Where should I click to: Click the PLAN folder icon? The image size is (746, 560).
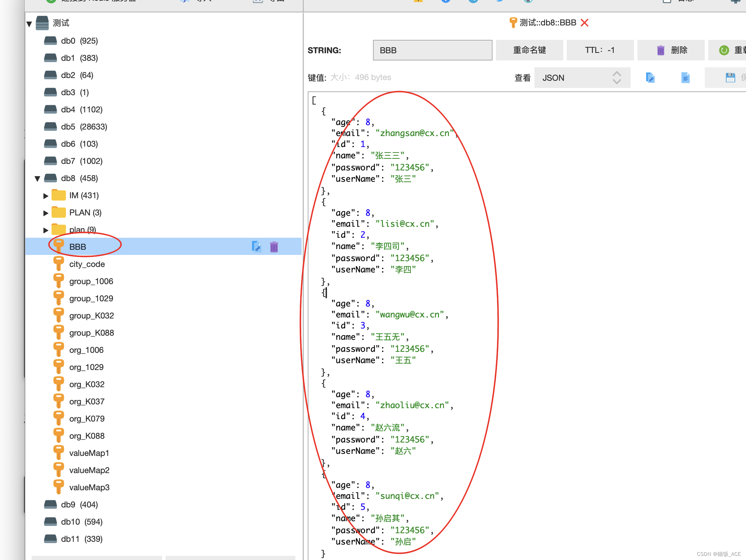(x=59, y=212)
